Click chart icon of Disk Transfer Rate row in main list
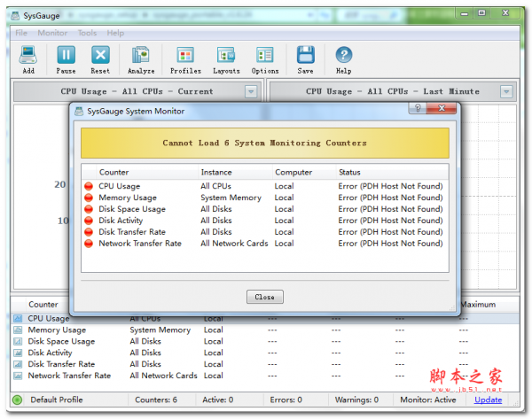Screen dimensions: 532x419 pos(18,364)
